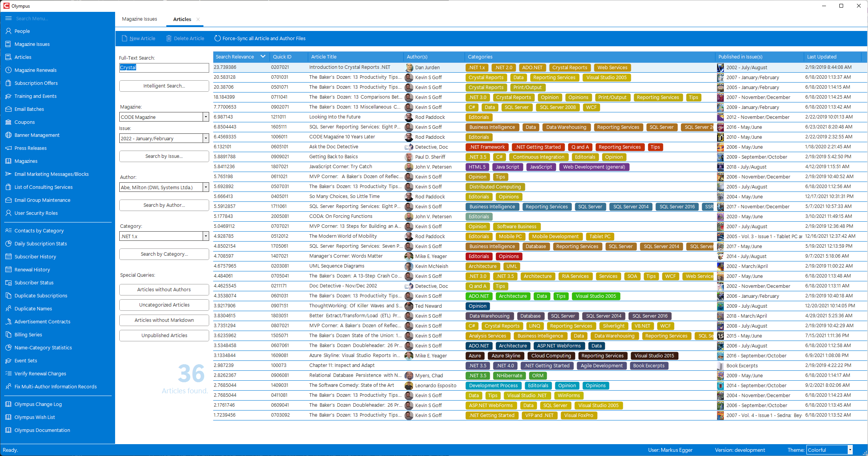
Task: Expand the Category dropdown showing .NET 1.x
Action: coord(206,237)
